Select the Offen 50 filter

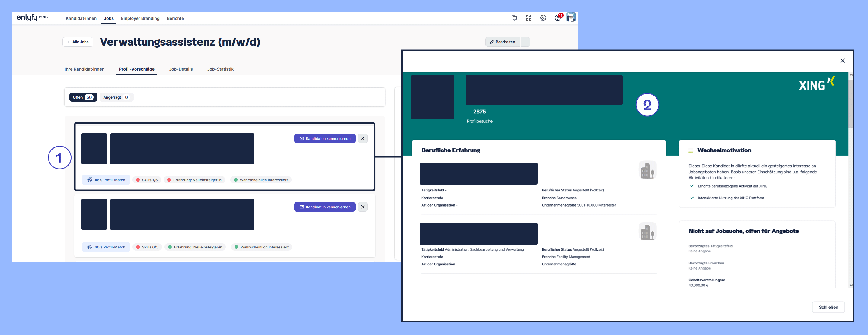(x=83, y=97)
